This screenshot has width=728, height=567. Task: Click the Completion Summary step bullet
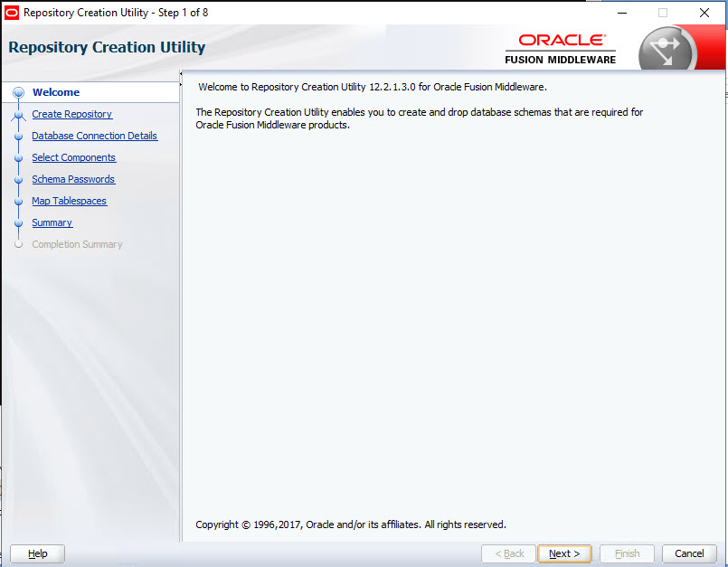(19, 244)
